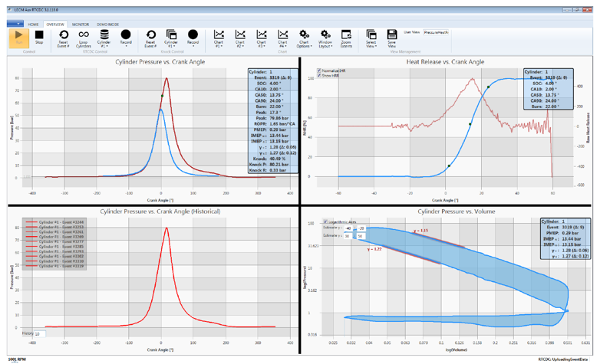Viewport: 600px width, 364px height.
Task: Click the Cylinder Pressure vs. Volume title
Action: coord(456,212)
